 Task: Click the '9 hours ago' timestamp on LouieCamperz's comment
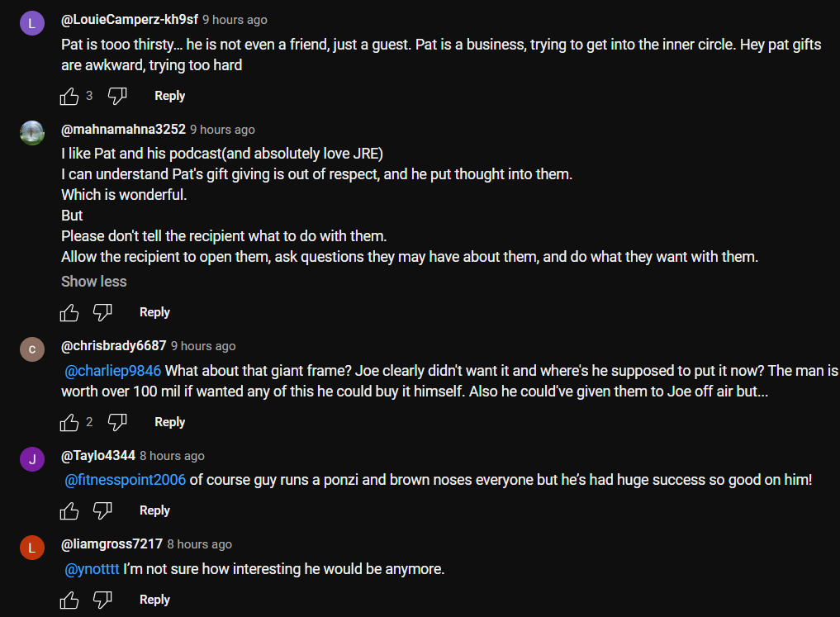pyautogui.click(x=235, y=20)
